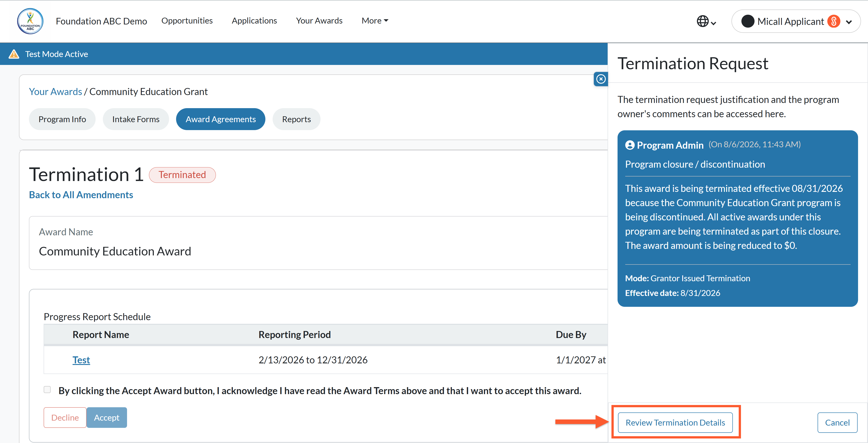The width and height of the screenshot is (868, 443).
Task: Click the Terminated status badge
Action: [182, 175]
